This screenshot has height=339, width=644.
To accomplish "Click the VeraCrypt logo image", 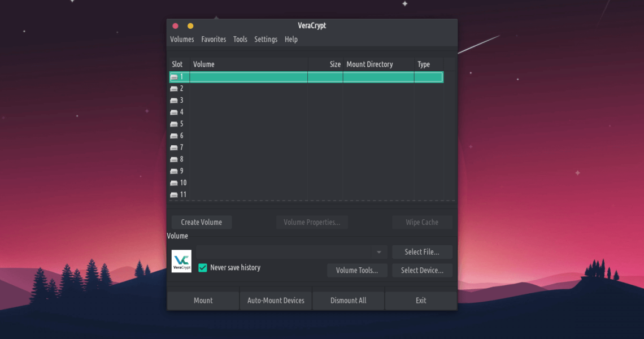I will (x=181, y=261).
